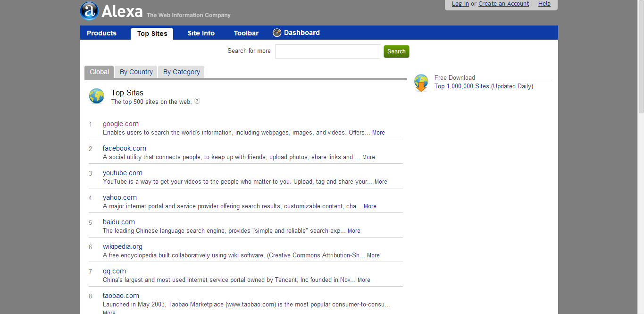Open the baidu.com site link
Viewport: 644px width, 314px height.
119,222
